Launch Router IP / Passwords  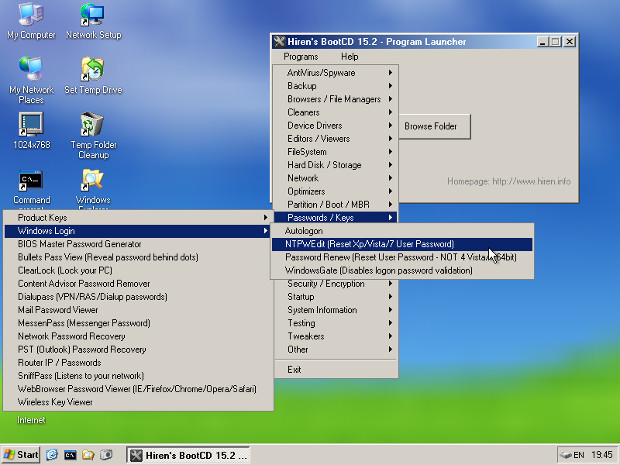[138, 363]
